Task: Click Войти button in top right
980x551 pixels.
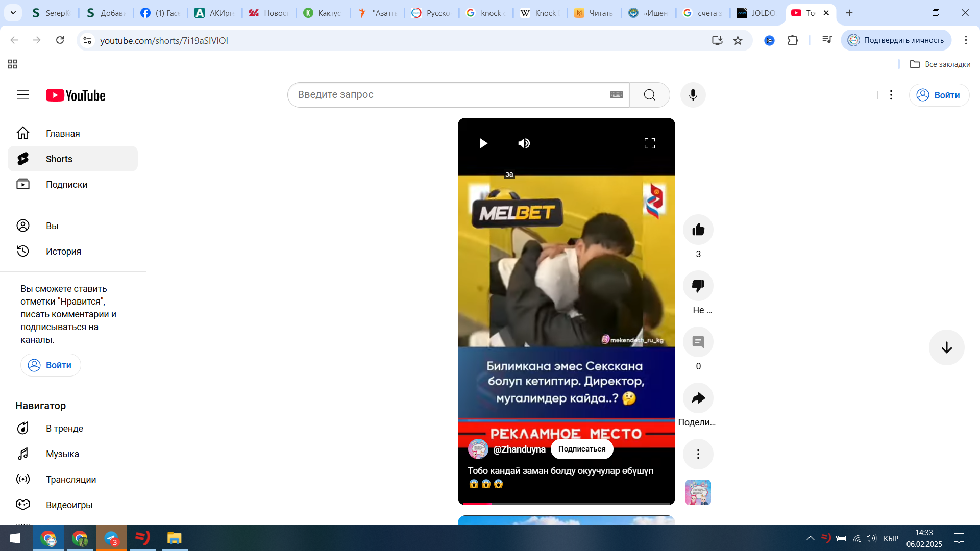Action: pos(938,95)
